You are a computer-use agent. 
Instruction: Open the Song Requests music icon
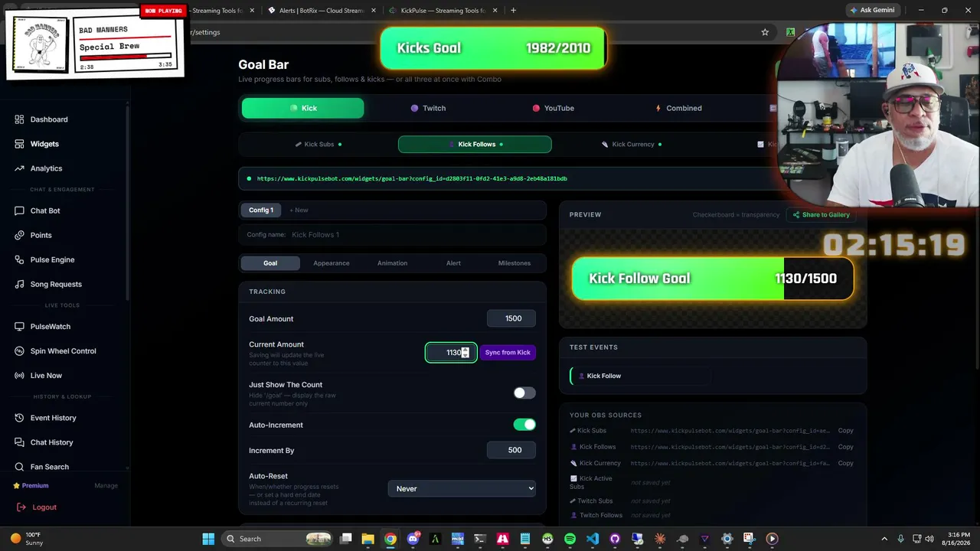(x=19, y=284)
